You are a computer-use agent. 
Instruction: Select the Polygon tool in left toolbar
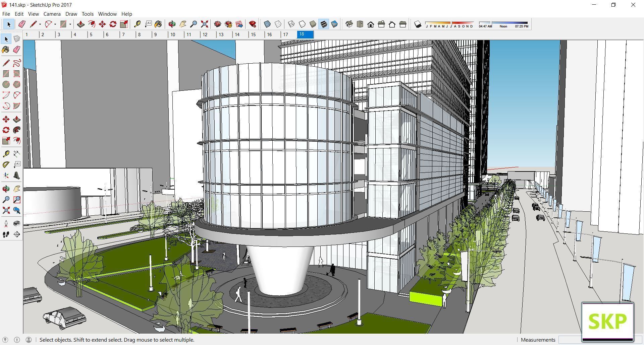pyautogui.click(x=17, y=84)
